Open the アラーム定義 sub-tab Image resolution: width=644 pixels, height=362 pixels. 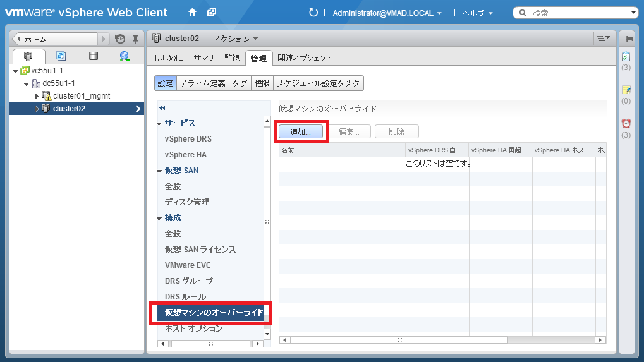(x=202, y=83)
